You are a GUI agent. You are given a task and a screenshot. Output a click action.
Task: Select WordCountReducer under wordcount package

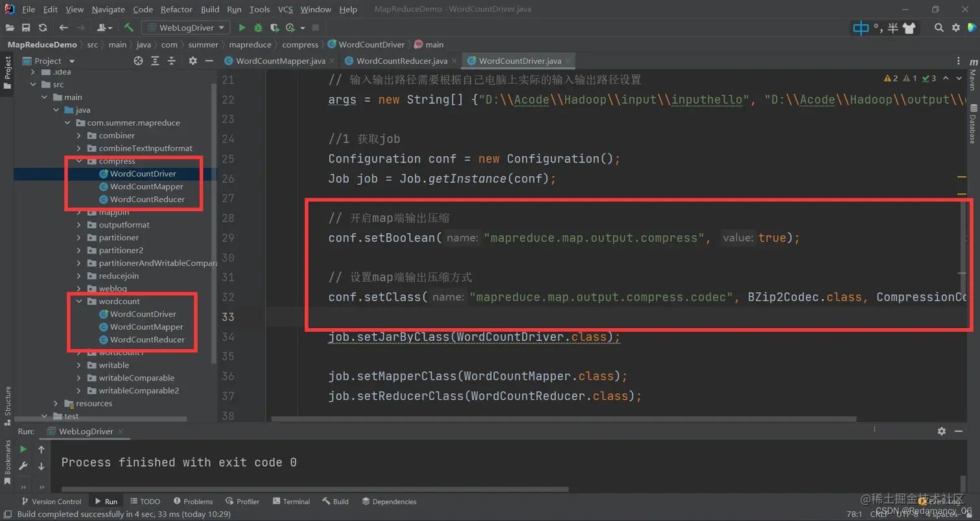tap(147, 340)
